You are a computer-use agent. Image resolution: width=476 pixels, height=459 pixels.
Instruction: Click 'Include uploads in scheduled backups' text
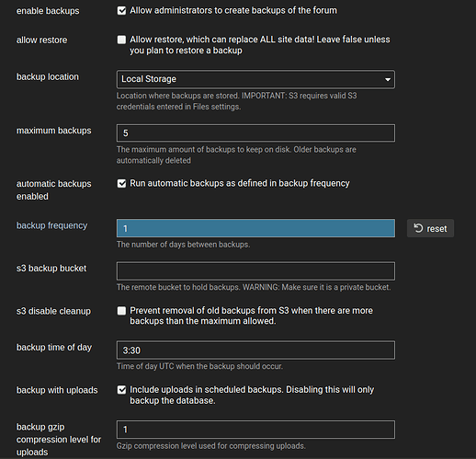pyautogui.click(x=252, y=395)
